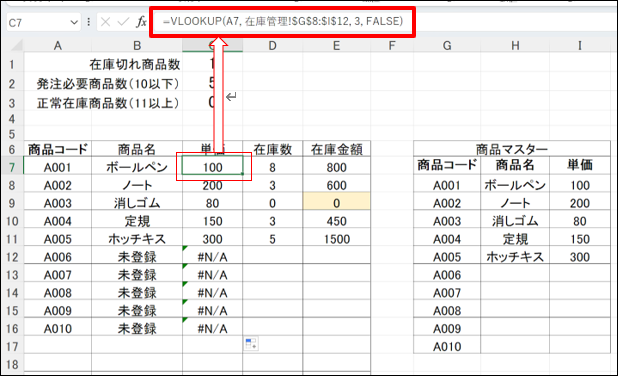Click cell '発注必要商品数(10以下)'
Image resolution: width=618 pixels, height=376 pixels.
[108, 84]
